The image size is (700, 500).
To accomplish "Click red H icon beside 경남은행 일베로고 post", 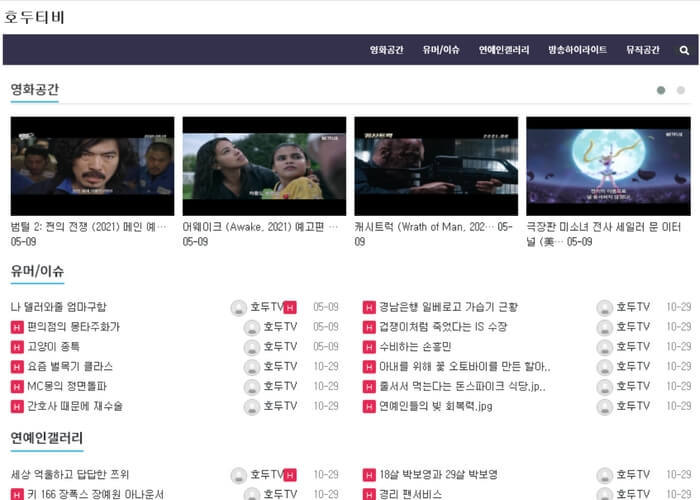I will coord(369,308).
